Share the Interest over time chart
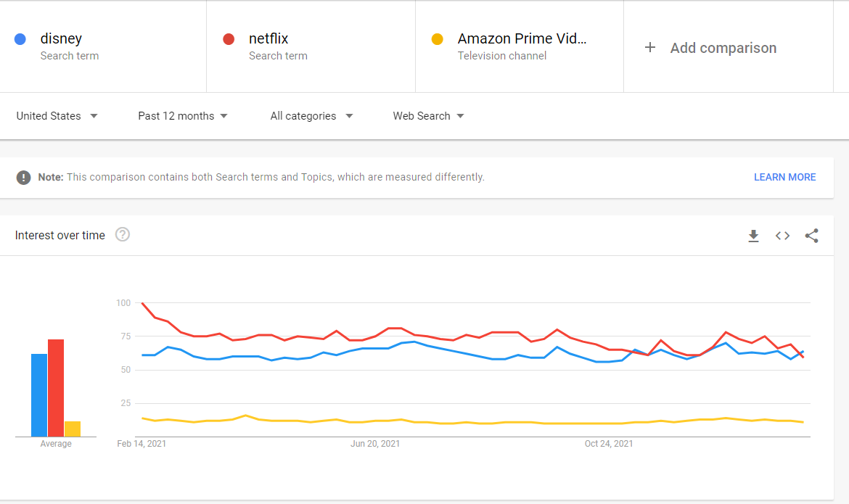Viewport: 849px width, 504px height. click(812, 236)
